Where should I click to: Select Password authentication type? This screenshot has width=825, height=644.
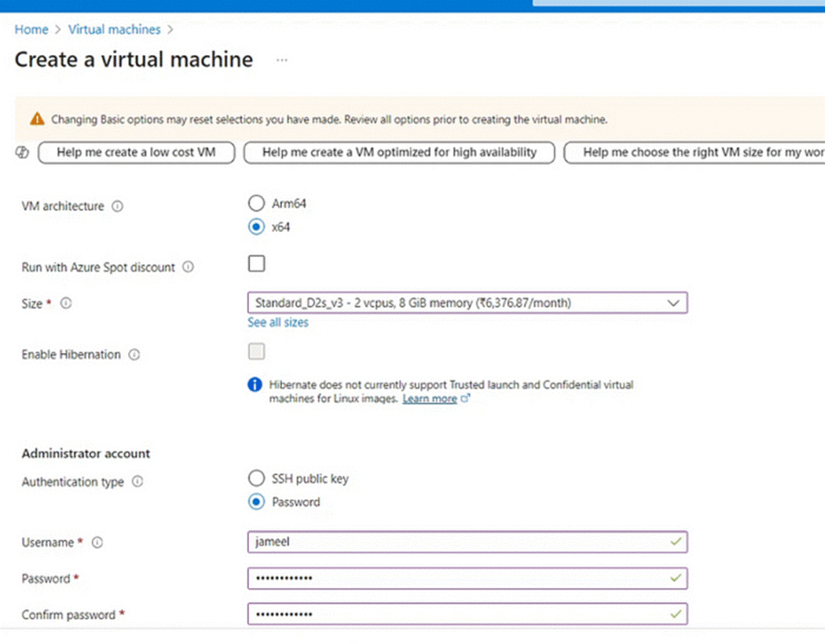pos(256,502)
